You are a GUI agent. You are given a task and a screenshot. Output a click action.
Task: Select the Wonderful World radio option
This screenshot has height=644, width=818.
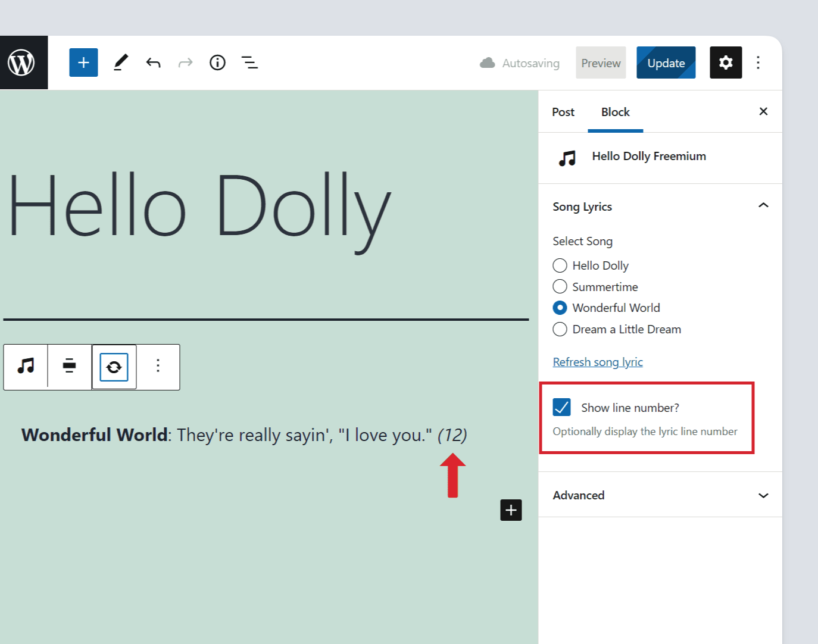(560, 308)
